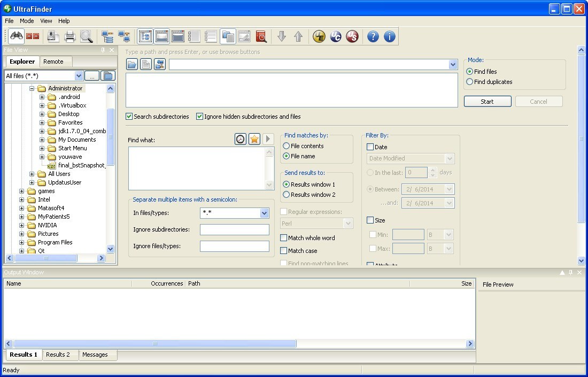Uncheck Ignore hidden subdirectories and files
The image size is (588, 377).
[x=199, y=116]
